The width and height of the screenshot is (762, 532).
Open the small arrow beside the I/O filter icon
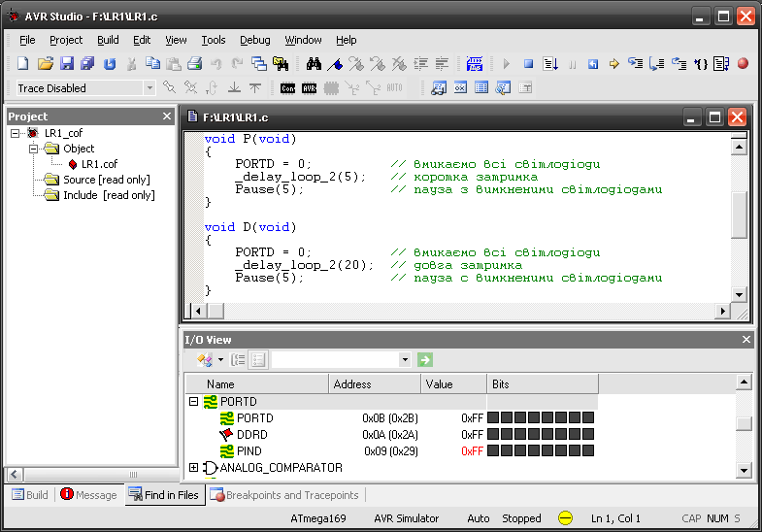click(220, 360)
